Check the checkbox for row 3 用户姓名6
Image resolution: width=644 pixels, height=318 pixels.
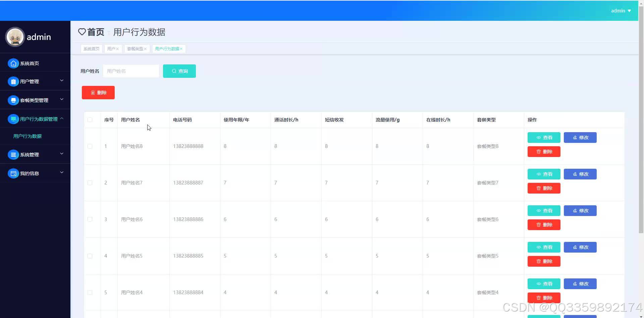tap(90, 219)
